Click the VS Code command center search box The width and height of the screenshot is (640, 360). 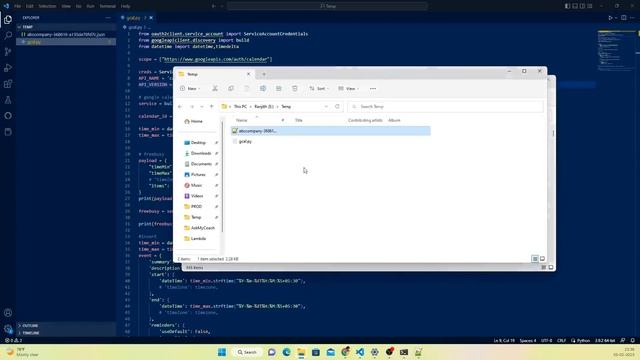pyautogui.click(x=328, y=6)
